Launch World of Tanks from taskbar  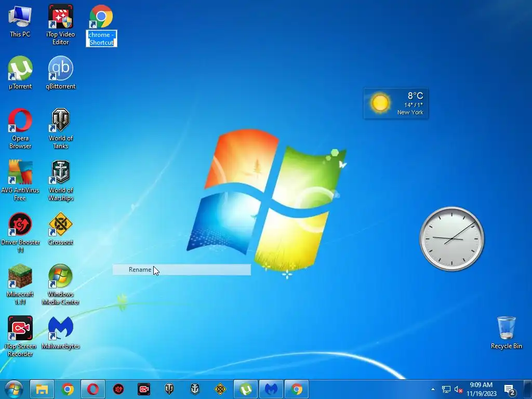(169, 389)
